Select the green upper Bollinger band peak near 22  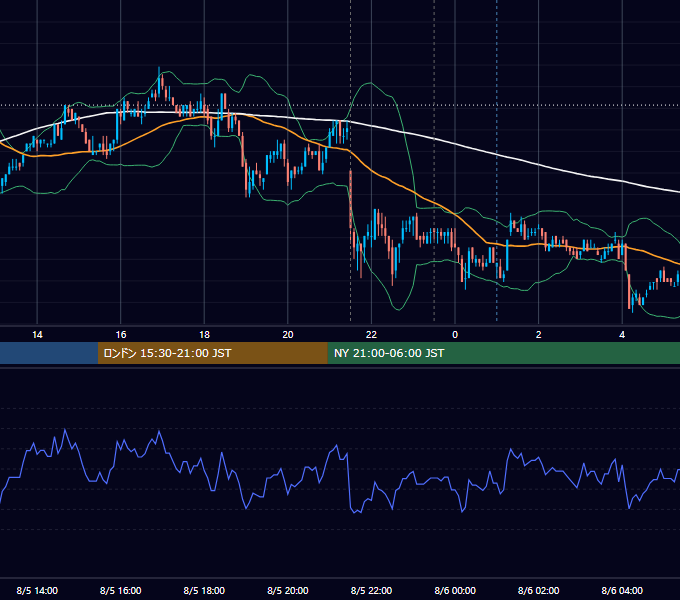point(371,83)
